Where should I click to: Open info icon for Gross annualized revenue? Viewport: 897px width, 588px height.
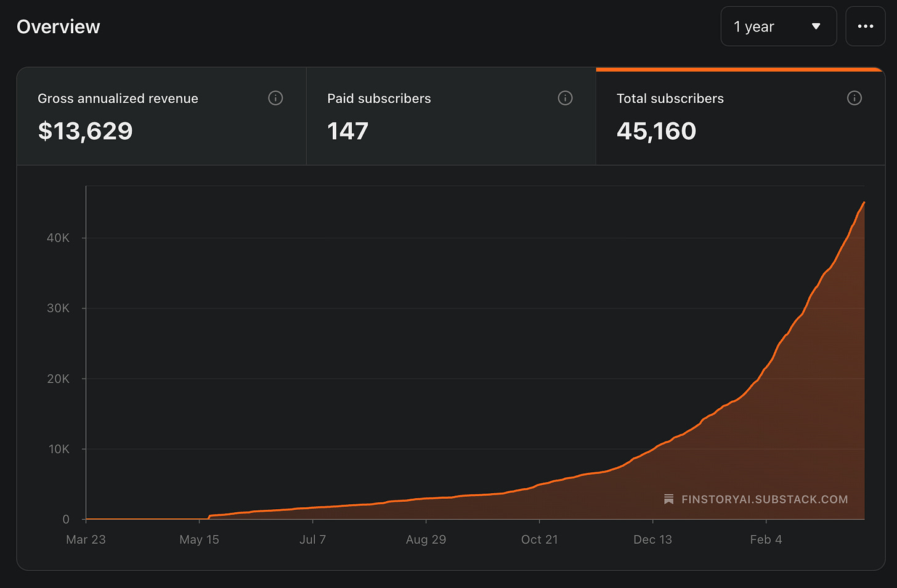tap(275, 98)
